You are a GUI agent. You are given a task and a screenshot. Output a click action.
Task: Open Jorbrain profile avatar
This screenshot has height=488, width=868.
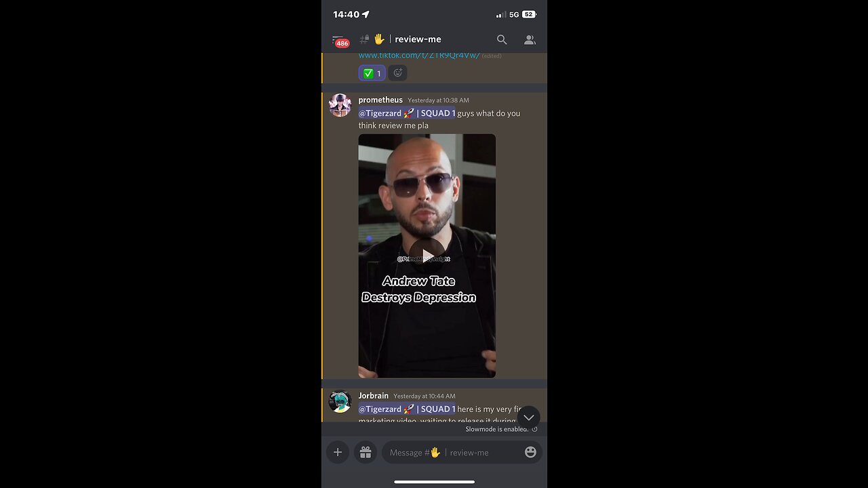(340, 401)
